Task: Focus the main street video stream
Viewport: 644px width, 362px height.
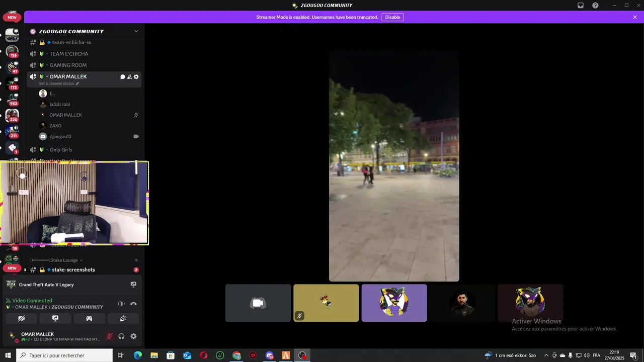Action: pyautogui.click(x=394, y=166)
